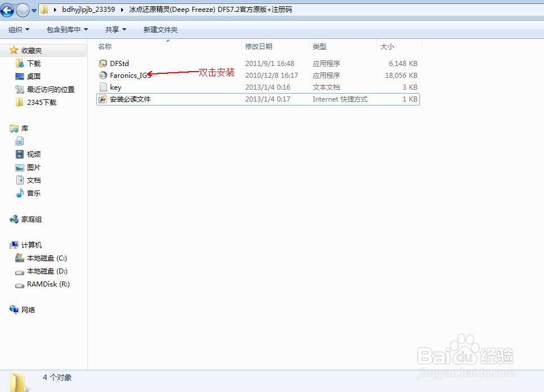This screenshot has height=392, width=544.
Task: Open 库 in the navigation pane
Action: (25, 129)
